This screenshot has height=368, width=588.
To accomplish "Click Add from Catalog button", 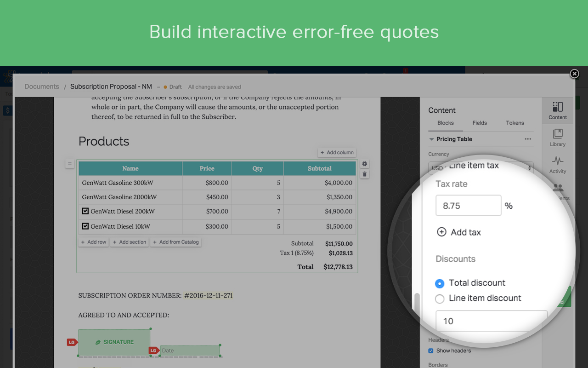I will 175,242.
